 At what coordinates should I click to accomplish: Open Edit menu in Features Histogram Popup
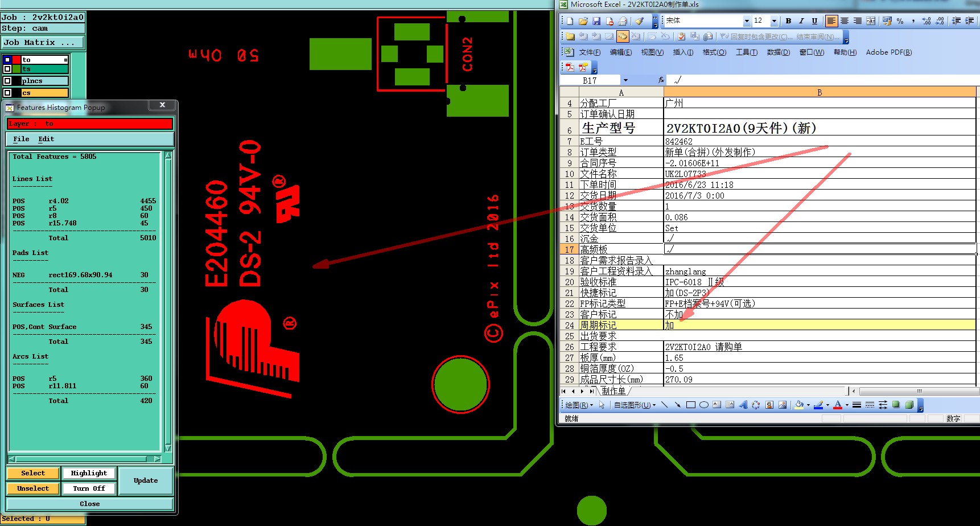coord(46,139)
